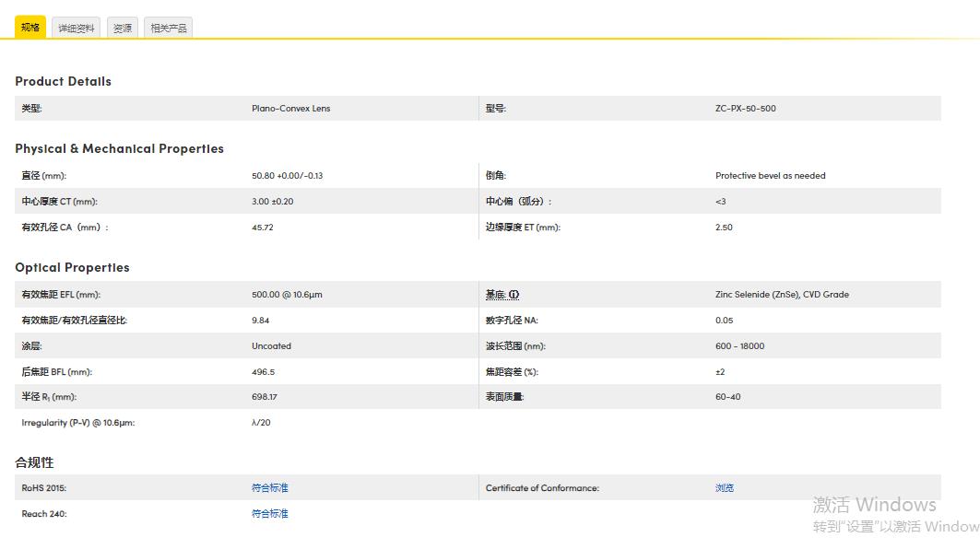Switch to the 详细资料 tab
The width and height of the screenshot is (980, 549).
coord(76,28)
